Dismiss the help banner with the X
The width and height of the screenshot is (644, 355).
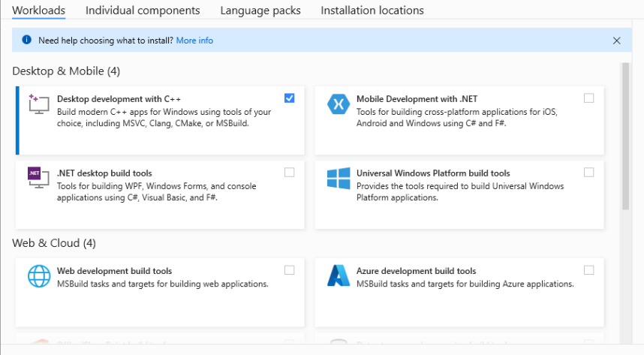pos(616,41)
